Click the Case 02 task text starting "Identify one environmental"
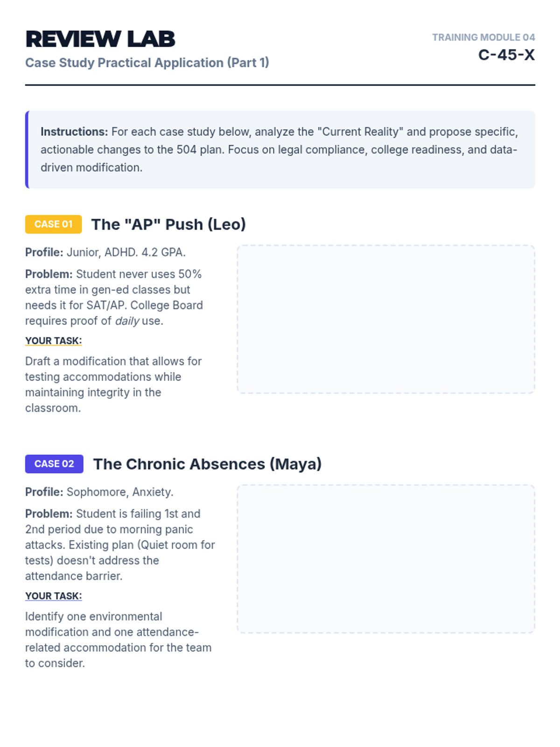 (x=118, y=640)
